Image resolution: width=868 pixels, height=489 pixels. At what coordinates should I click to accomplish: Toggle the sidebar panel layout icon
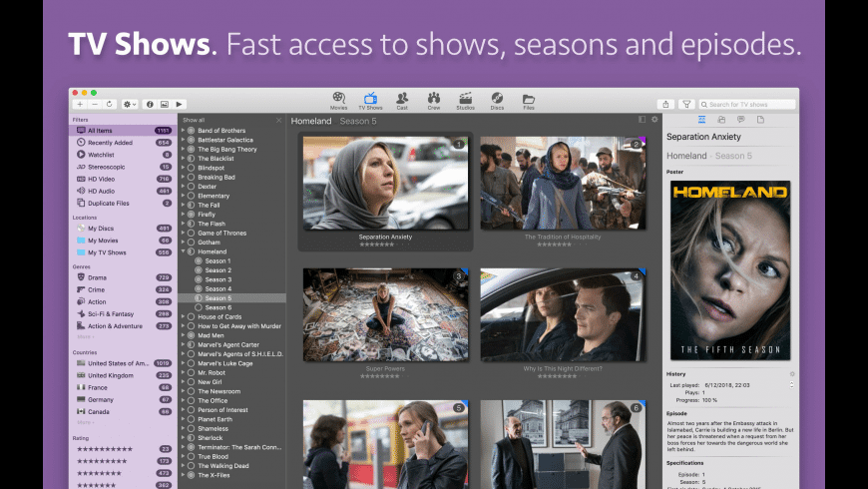tap(643, 120)
